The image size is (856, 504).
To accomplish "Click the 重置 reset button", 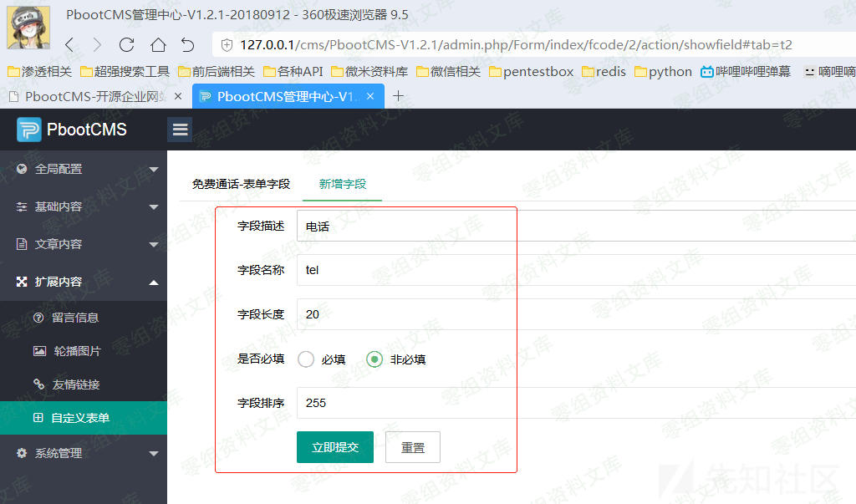I will pyautogui.click(x=413, y=447).
